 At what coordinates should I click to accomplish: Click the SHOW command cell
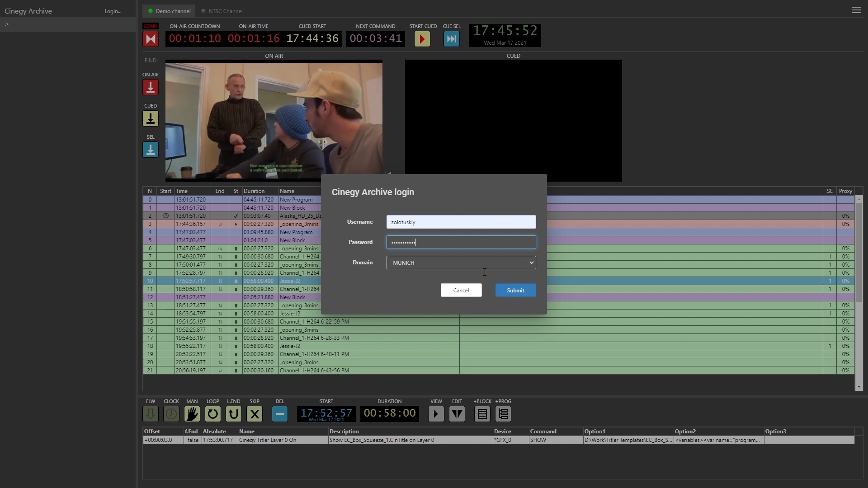pos(556,440)
